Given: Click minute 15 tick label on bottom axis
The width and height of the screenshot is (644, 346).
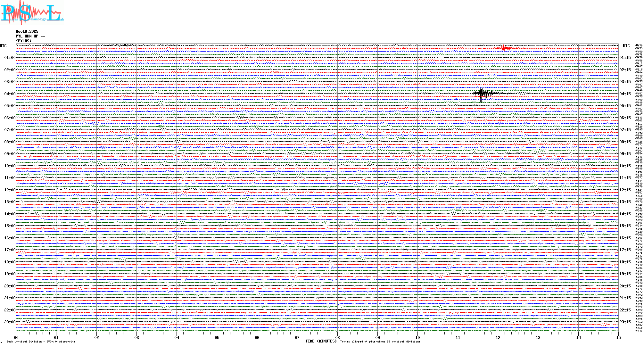Looking at the screenshot, I should coord(618,338).
